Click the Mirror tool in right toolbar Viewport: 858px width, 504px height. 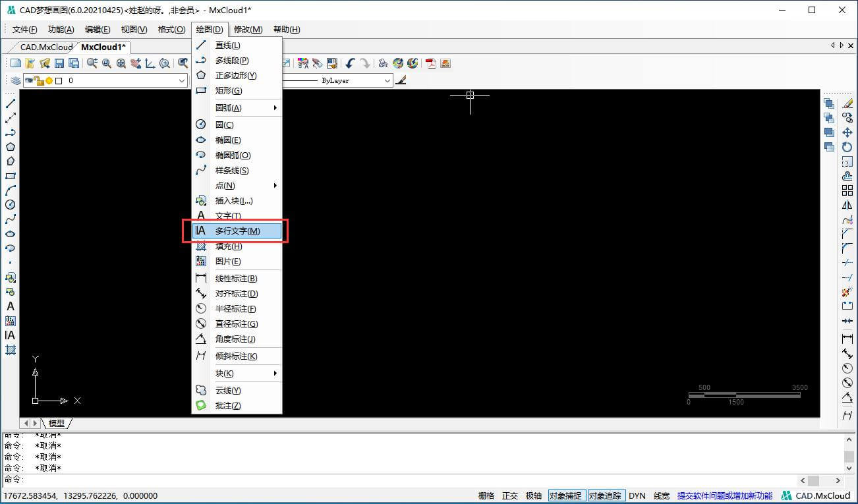[847, 205]
